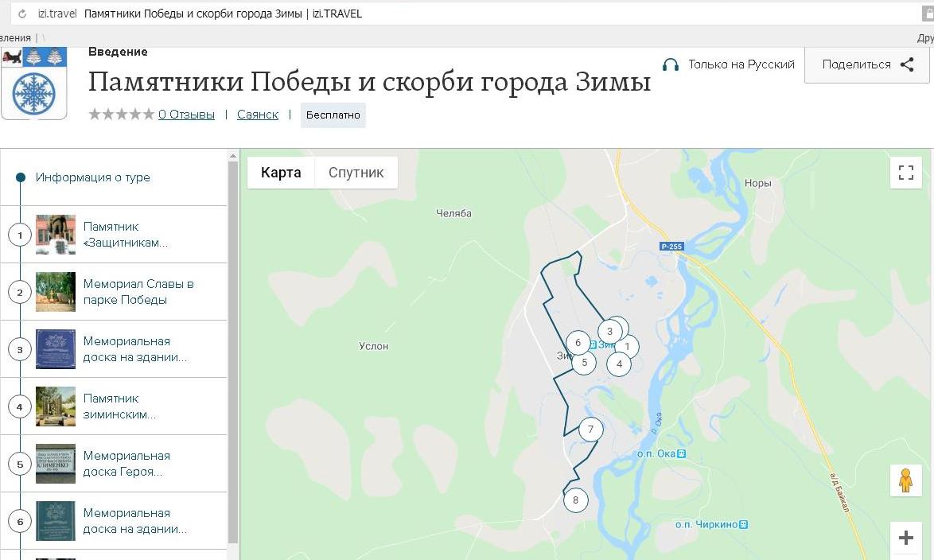Click the о.п. Ока station icon
This screenshot has width=934, height=560.
coord(681,454)
